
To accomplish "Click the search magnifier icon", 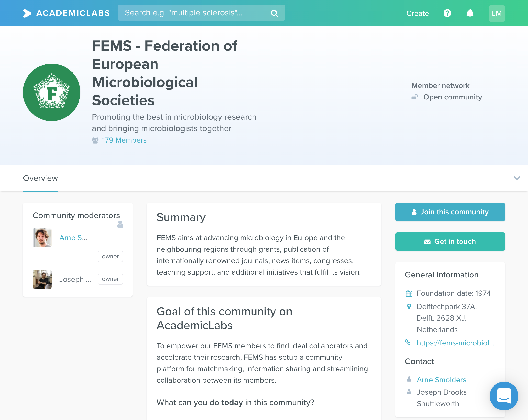I will (x=274, y=13).
